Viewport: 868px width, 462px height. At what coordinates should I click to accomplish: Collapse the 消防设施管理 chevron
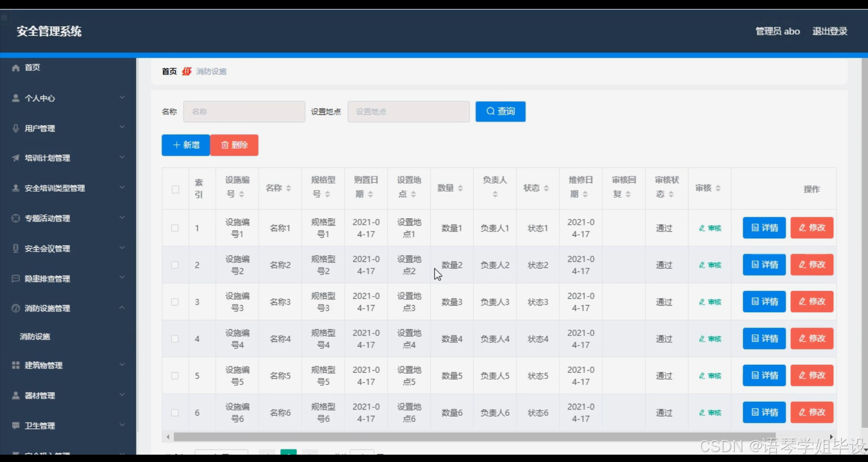coord(122,307)
